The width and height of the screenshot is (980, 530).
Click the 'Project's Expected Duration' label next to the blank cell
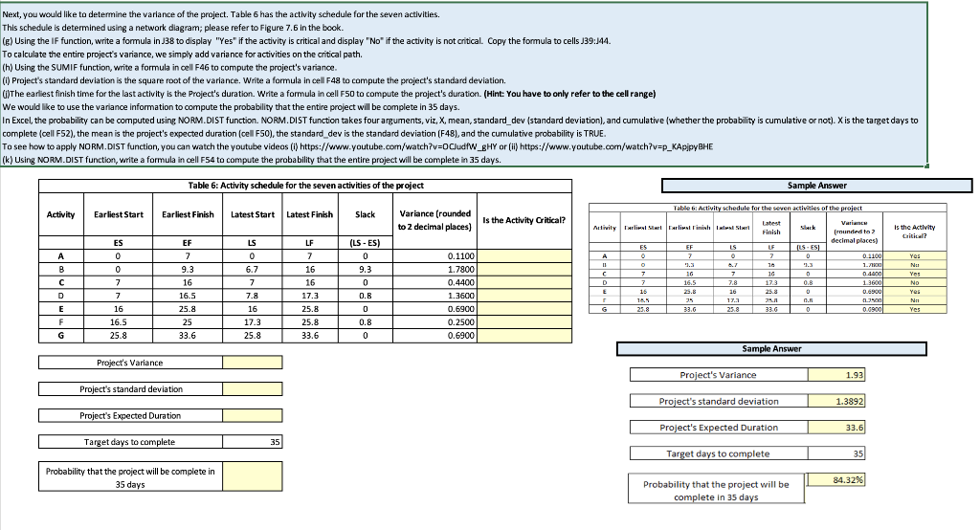pyautogui.click(x=130, y=415)
